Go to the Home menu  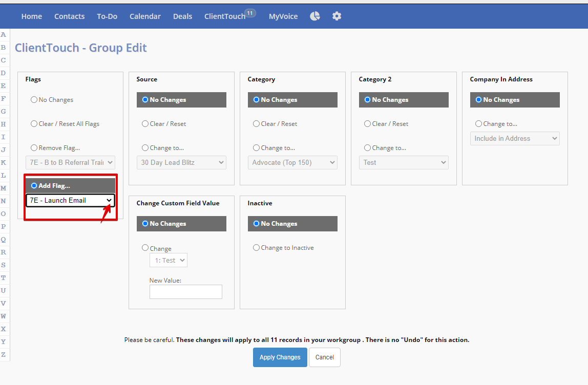pyautogui.click(x=32, y=16)
